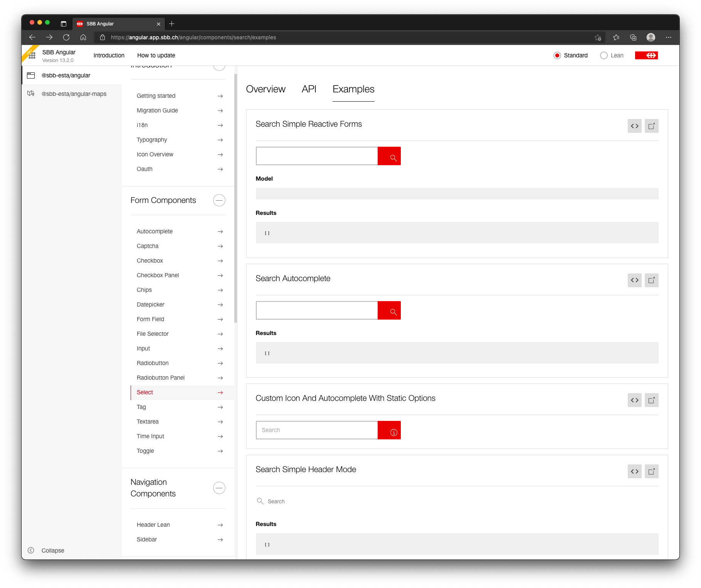
Task: Open Search Simple Header Mode in new window
Action: pyautogui.click(x=651, y=471)
